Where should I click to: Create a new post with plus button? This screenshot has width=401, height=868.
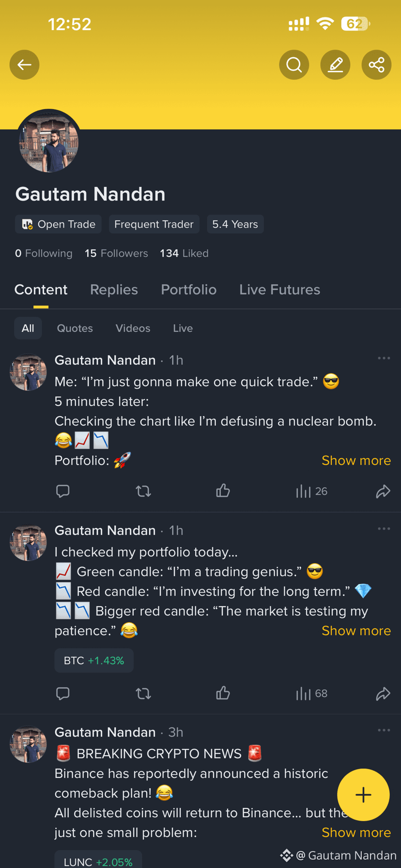[363, 794]
